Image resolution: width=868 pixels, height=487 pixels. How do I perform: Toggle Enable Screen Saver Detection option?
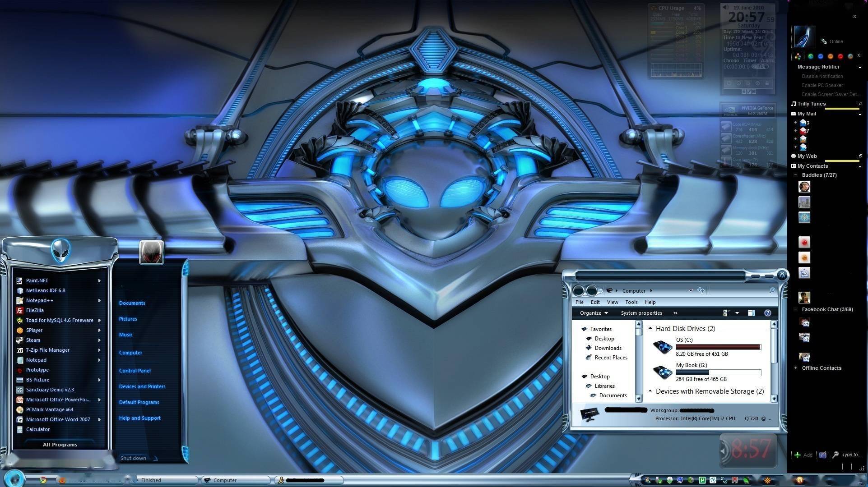tap(831, 94)
